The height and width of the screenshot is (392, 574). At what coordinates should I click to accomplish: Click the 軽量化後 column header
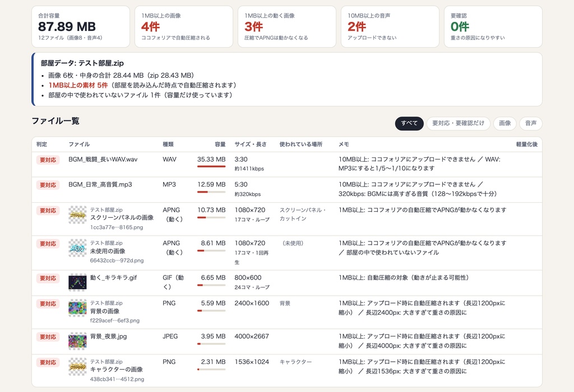(527, 144)
